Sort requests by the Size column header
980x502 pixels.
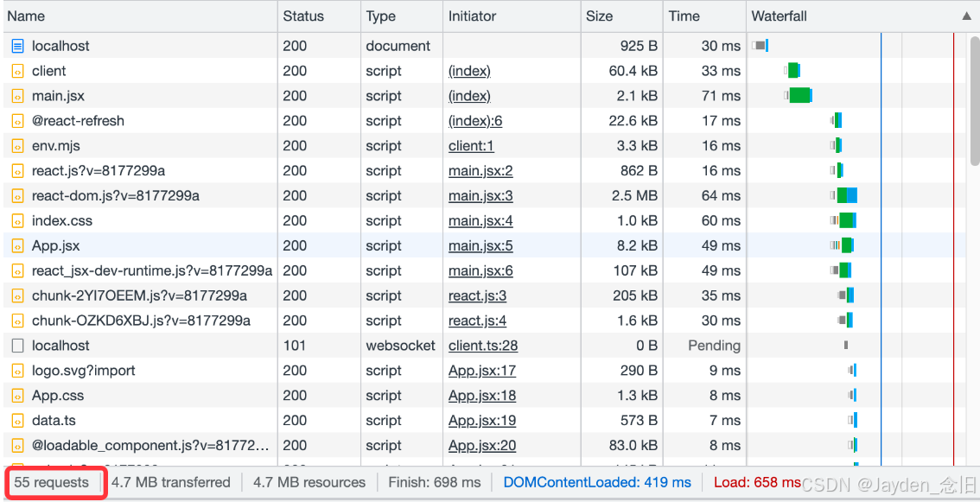[622, 16]
